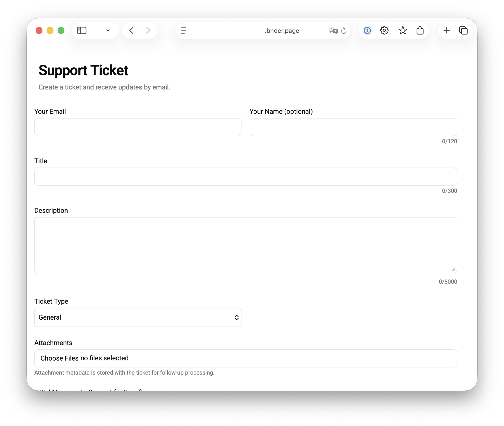The width and height of the screenshot is (504, 426).
Task: Open website settings via the gear icon
Action: 384,30
